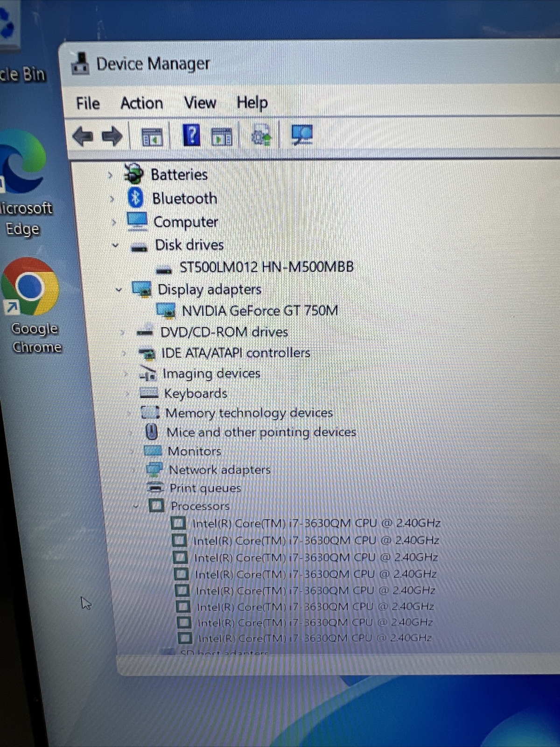Select the first i7-3630QM processor entry
Screen dimensions: 560x747
tap(316, 523)
